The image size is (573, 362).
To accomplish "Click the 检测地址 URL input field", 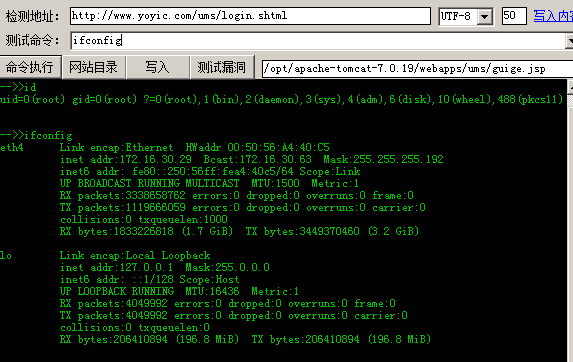I will (250, 16).
